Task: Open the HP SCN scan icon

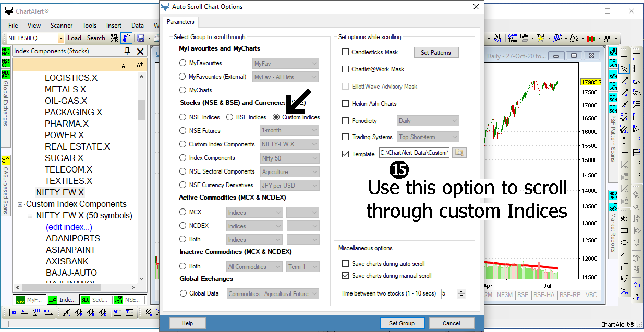Action: click(613, 97)
